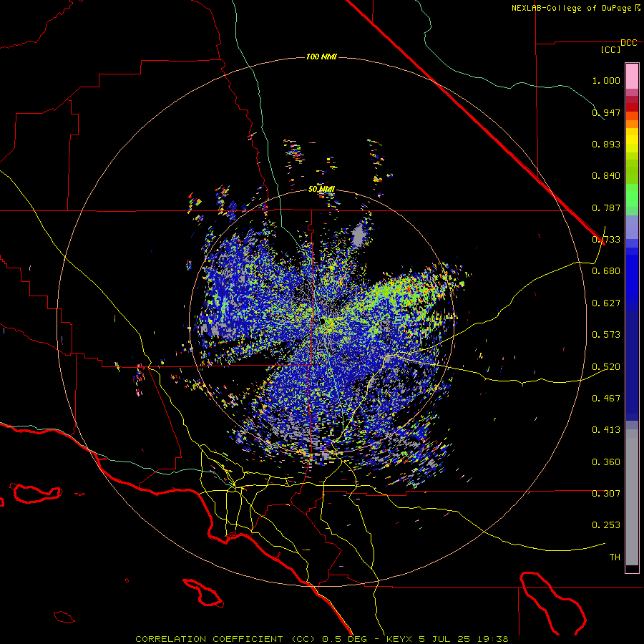Click the DCC label above the color scale
Screen dimensions: 644x644
click(628, 43)
